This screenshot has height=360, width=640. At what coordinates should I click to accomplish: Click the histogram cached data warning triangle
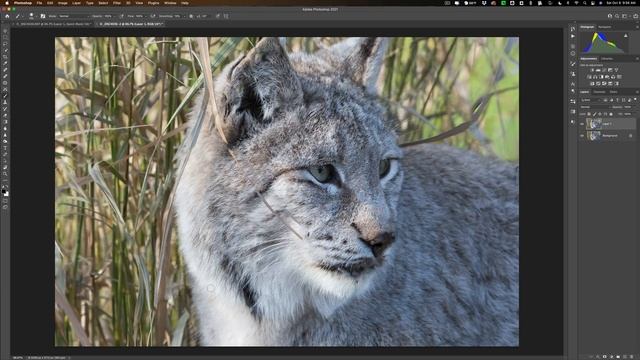click(625, 36)
